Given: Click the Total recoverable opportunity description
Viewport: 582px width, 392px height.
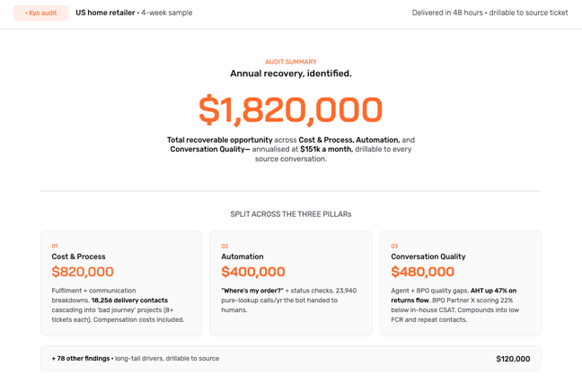Looking at the screenshot, I should (x=291, y=149).
